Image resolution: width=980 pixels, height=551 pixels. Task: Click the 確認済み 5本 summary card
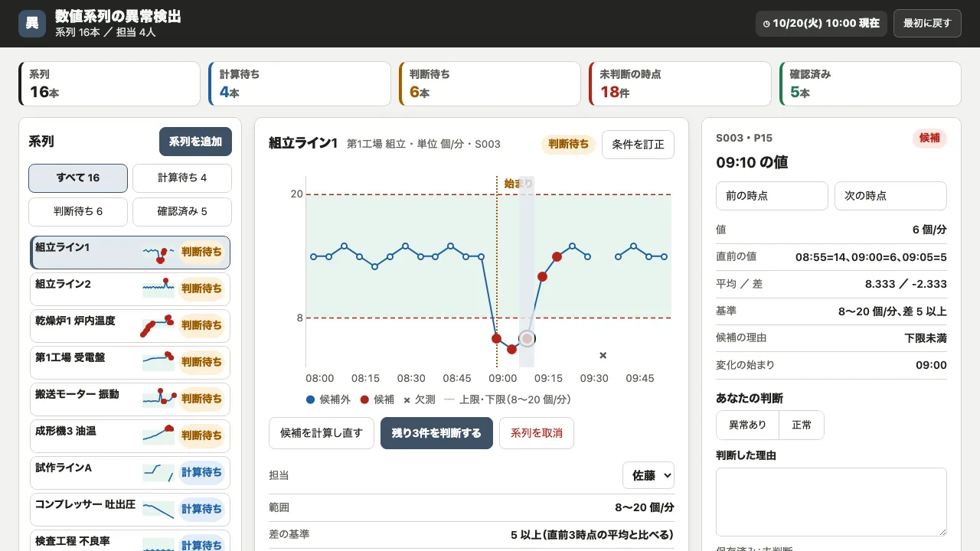[870, 83]
